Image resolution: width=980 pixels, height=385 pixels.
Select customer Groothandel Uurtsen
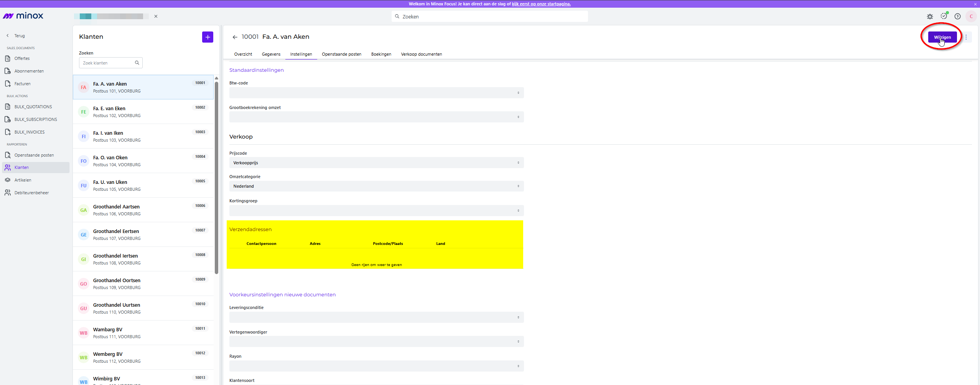point(143,308)
